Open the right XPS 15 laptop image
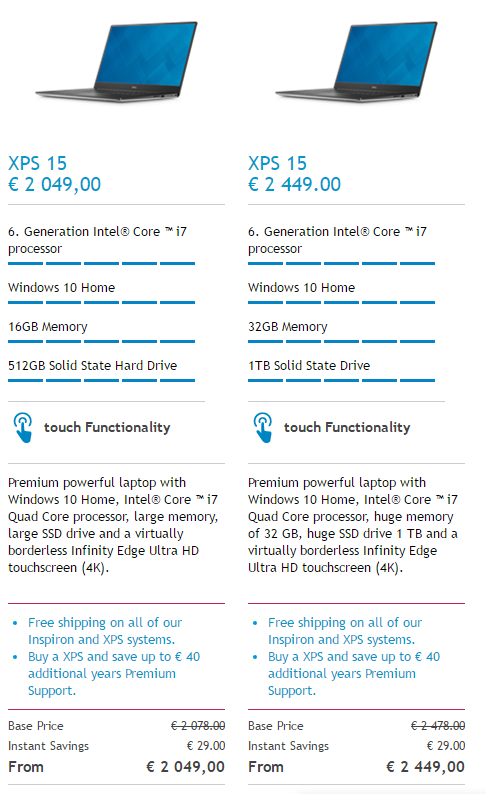 click(356, 62)
